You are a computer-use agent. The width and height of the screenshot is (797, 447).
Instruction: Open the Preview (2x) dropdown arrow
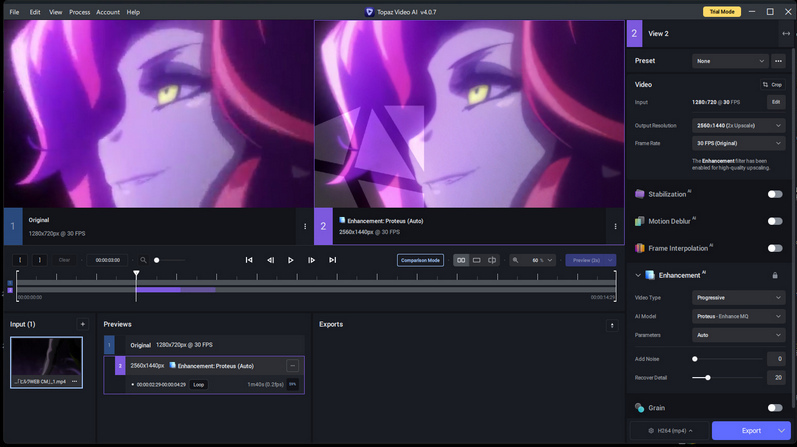pyautogui.click(x=610, y=260)
